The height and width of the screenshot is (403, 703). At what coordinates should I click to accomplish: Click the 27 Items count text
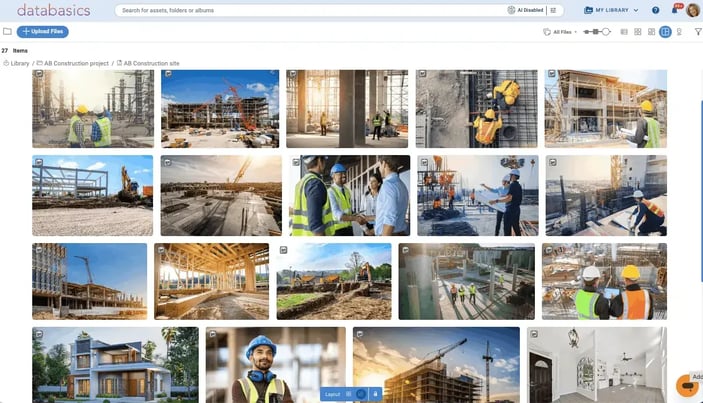tap(14, 51)
